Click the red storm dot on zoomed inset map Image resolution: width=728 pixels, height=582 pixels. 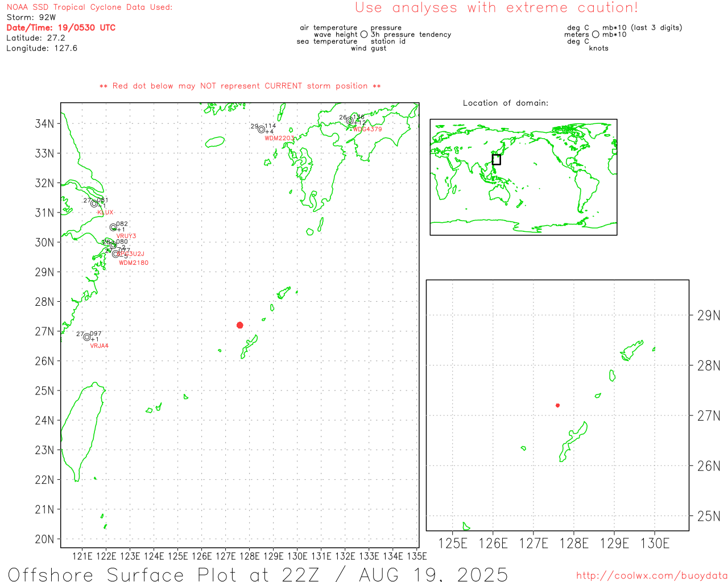point(557,405)
